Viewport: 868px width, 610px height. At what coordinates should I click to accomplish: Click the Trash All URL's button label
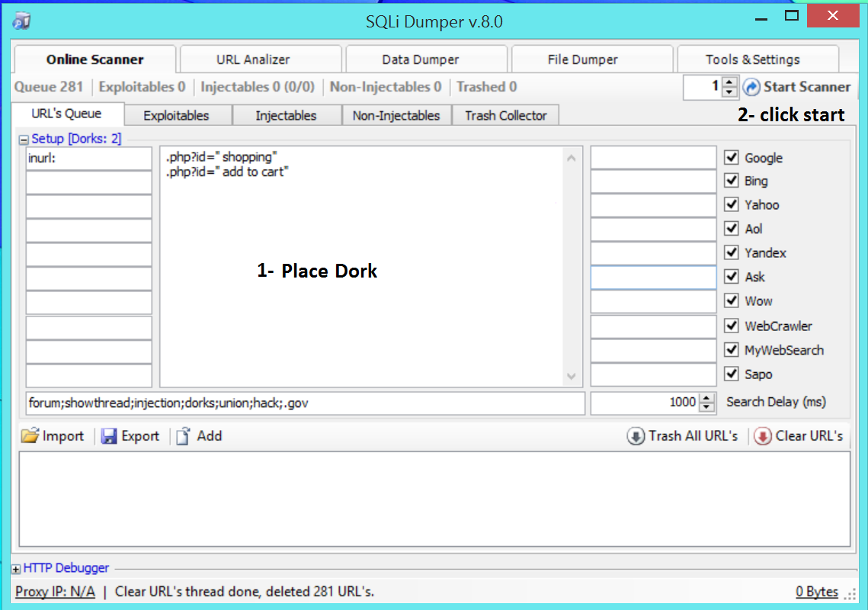(x=693, y=436)
